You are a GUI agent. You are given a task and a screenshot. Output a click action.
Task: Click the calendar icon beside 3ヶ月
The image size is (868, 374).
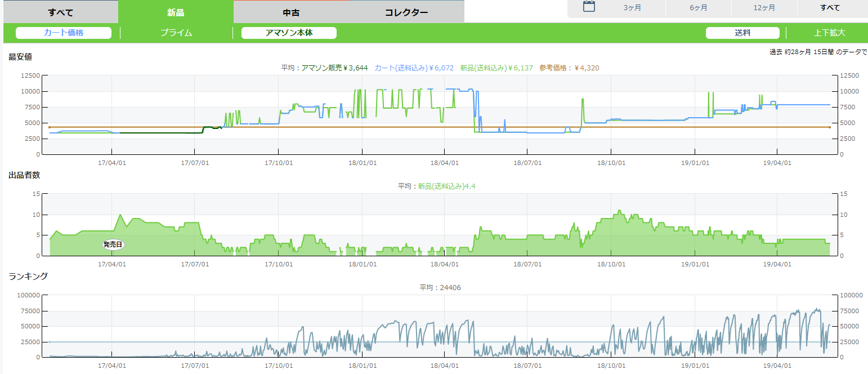pyautogui.click(x=589, y=7)
